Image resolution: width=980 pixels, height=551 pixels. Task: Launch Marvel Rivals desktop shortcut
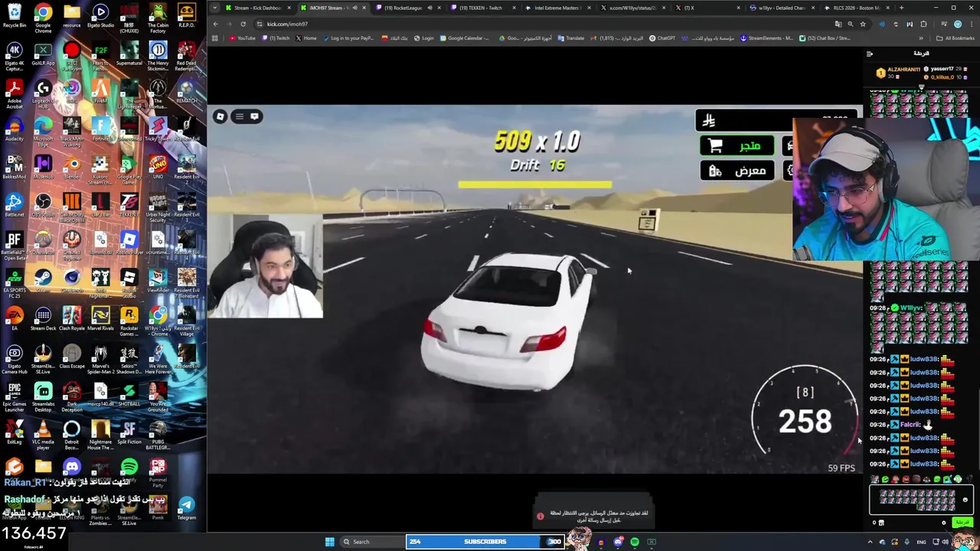(x=100, y=318)
